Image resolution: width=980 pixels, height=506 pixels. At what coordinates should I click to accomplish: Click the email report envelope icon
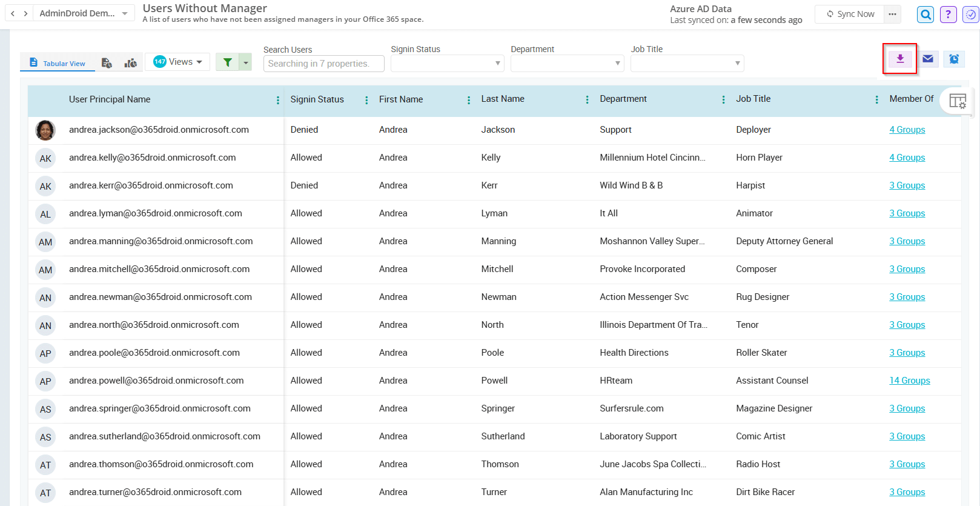[x=928, y=59]
